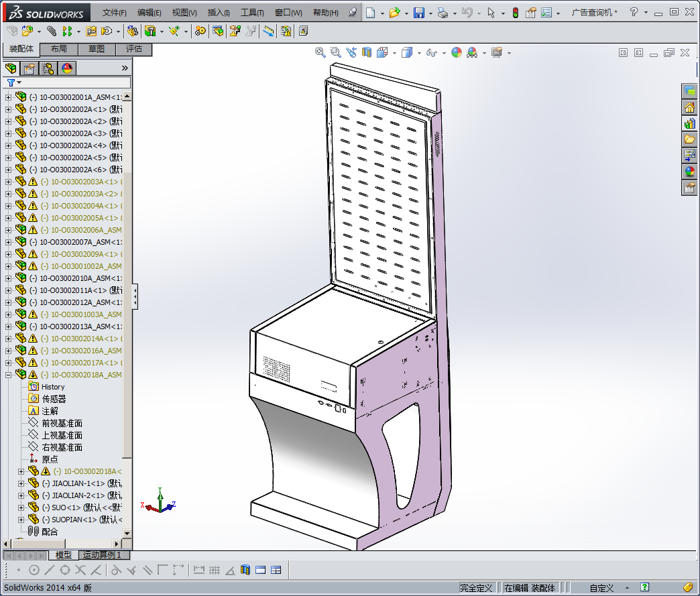Expand the 10-O03002007A_ASM<1> tree node

(8, 242)
